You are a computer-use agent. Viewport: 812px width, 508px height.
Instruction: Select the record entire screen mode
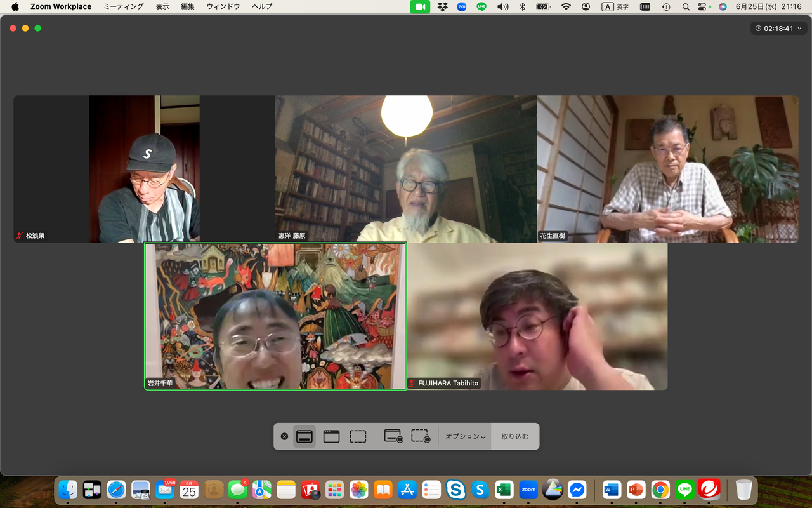coord(393,436)
